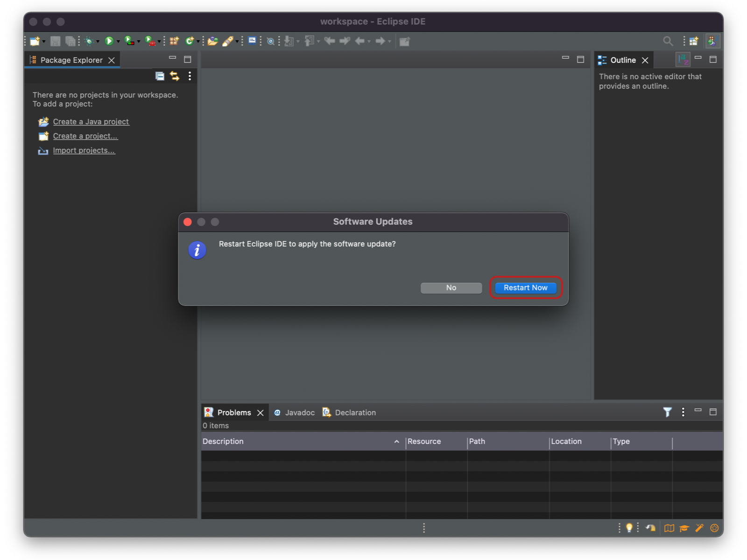747x560 pixels.
Task: Close the Software Updates dialog with red button
Action: [188, 222]
